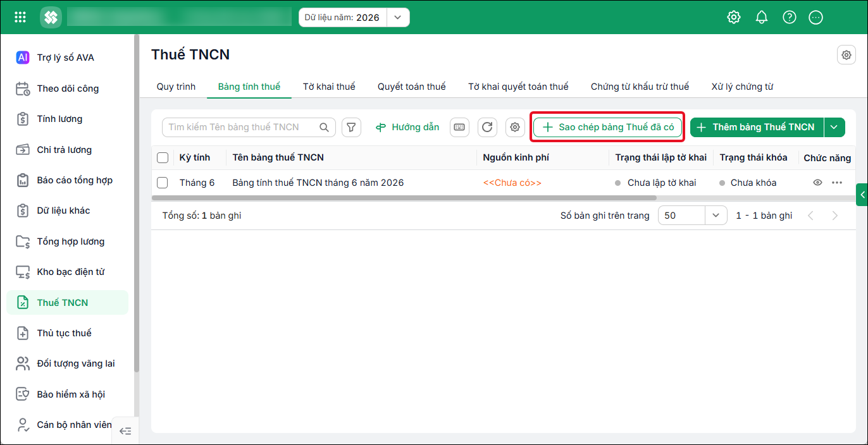Open the help question mark icon
The width and height of the screenshot is (868, 445).
(790, 17)
